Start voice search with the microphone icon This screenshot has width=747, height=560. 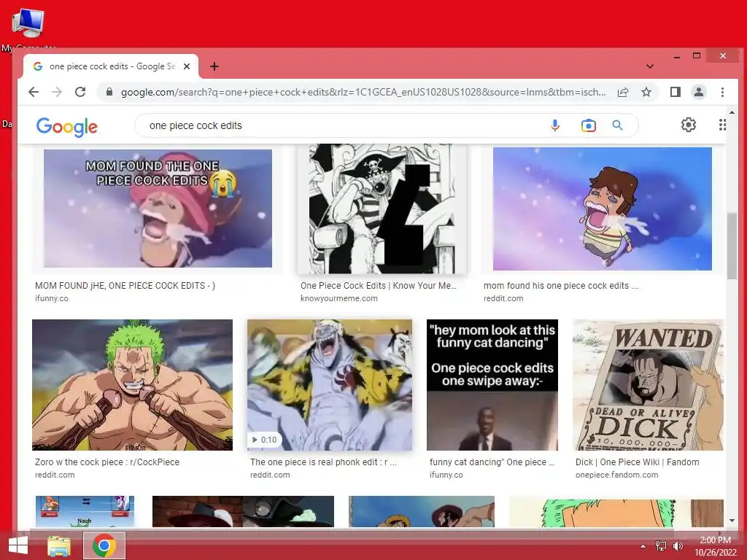555,125
